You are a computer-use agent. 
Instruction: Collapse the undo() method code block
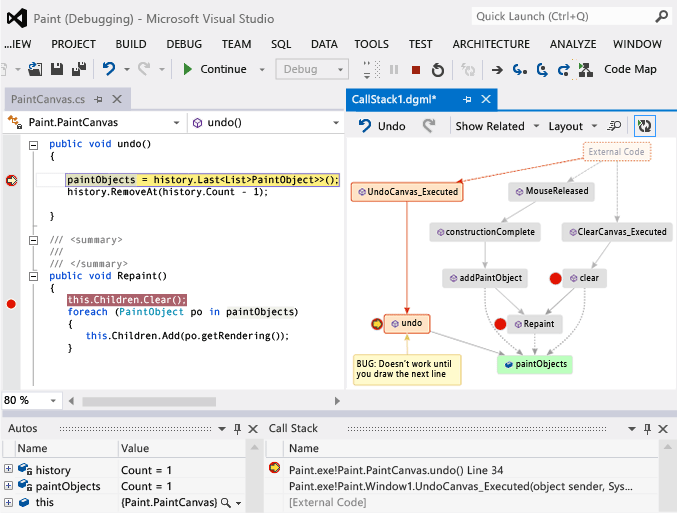(x=33, y=144)
